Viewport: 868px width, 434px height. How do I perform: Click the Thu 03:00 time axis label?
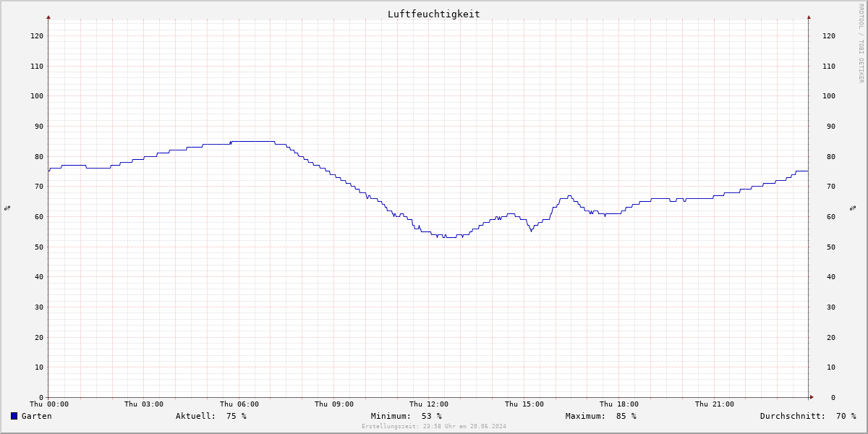(144, 404)
